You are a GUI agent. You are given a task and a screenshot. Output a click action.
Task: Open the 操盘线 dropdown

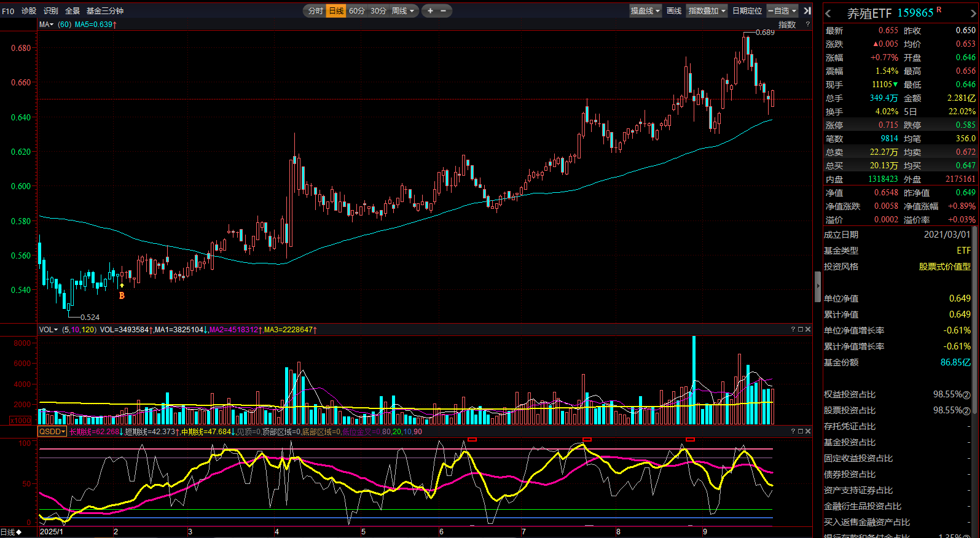(645, 11)
